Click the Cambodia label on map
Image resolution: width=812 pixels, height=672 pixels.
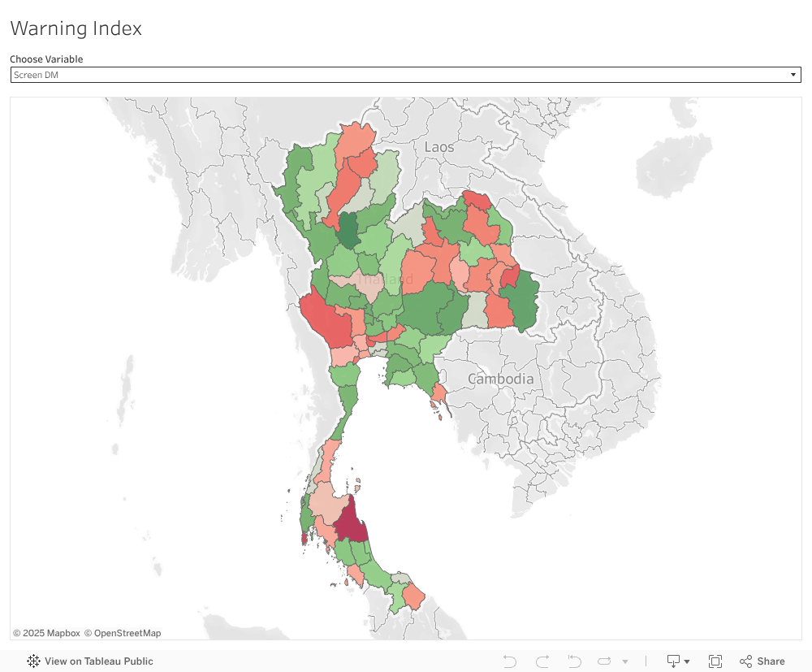point(500,379)
